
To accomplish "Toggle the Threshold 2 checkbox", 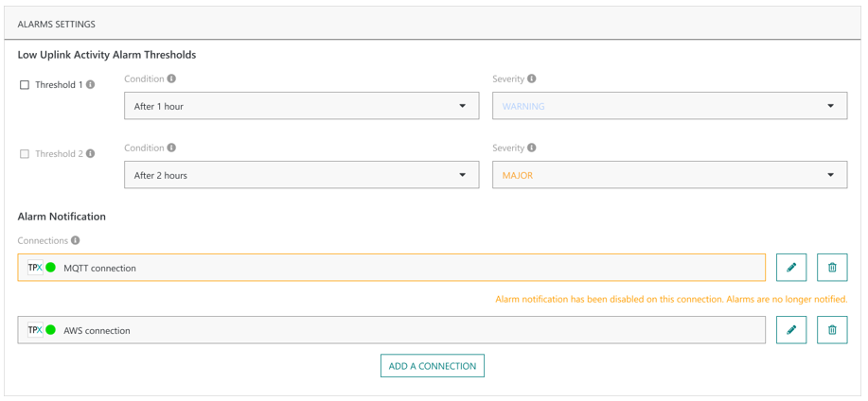I will (x=25, y=154).
